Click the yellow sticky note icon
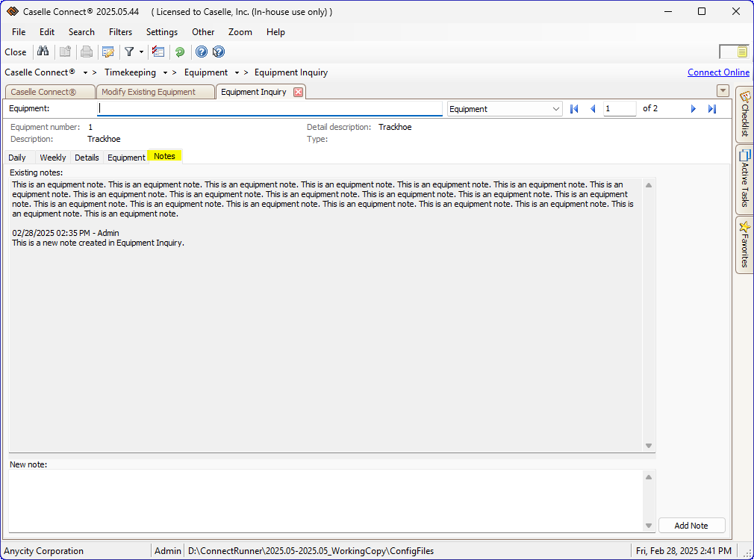This screenshot has width=754, height=560. point(742,52)
